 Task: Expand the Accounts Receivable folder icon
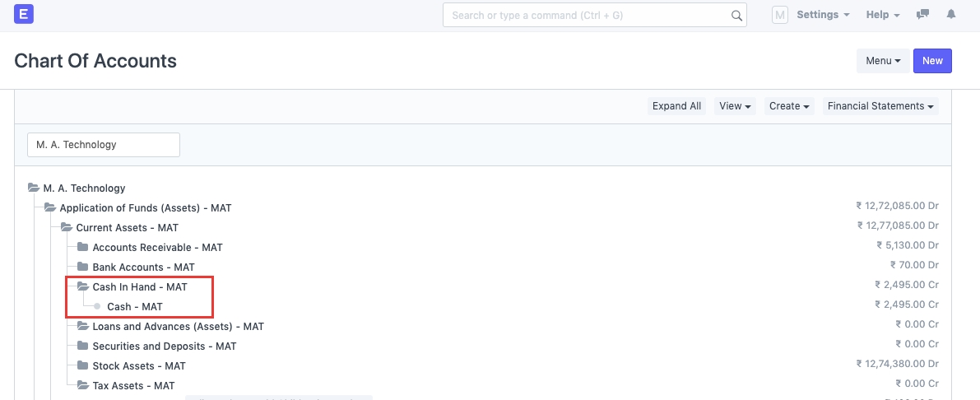click(x=82, y=248)
